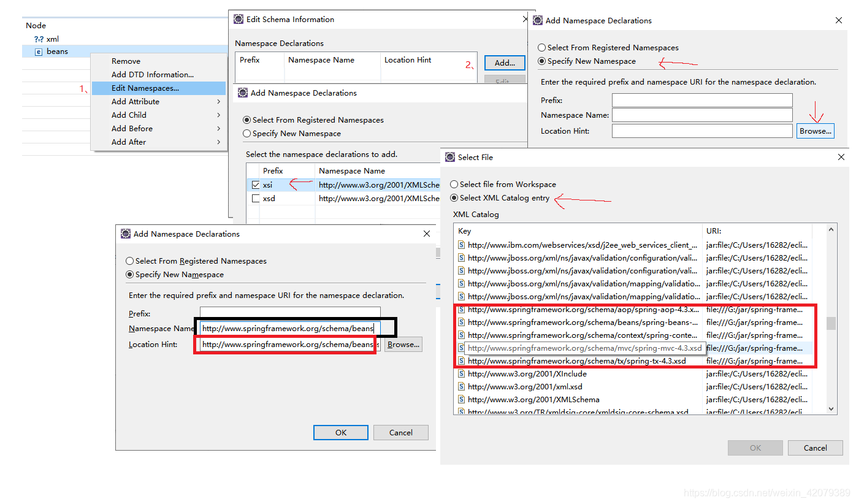Expand the Add After submenu arrow
The width and height of the screenshot is (856, 504).
(x=218, y=142)
